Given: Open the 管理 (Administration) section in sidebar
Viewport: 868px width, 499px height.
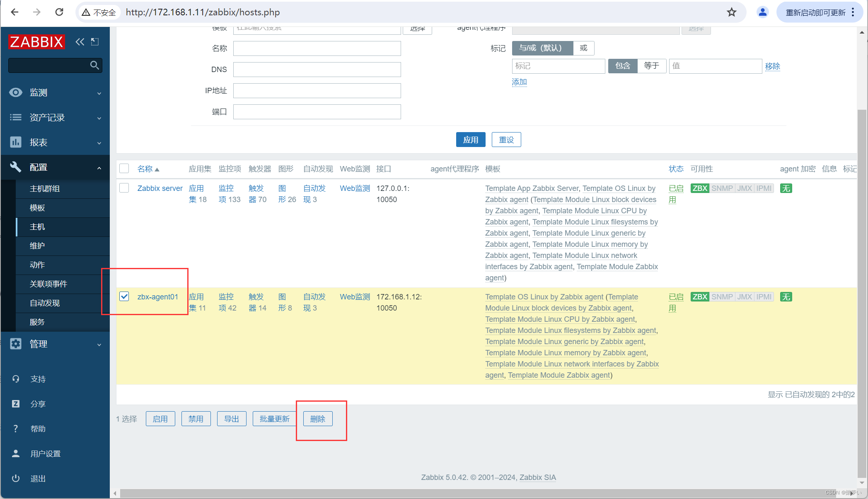Looking at the screenshot, I should (38, 344).
